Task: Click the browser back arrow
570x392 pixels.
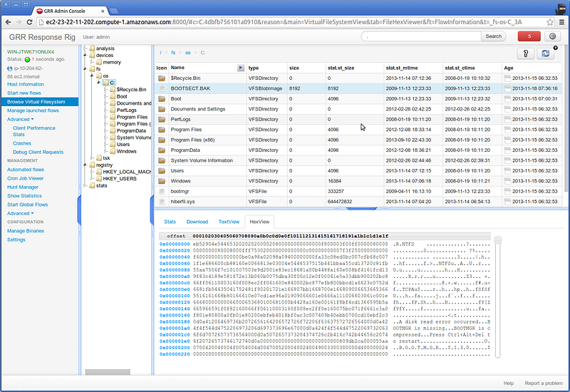Action: click(x=8, y=22)
